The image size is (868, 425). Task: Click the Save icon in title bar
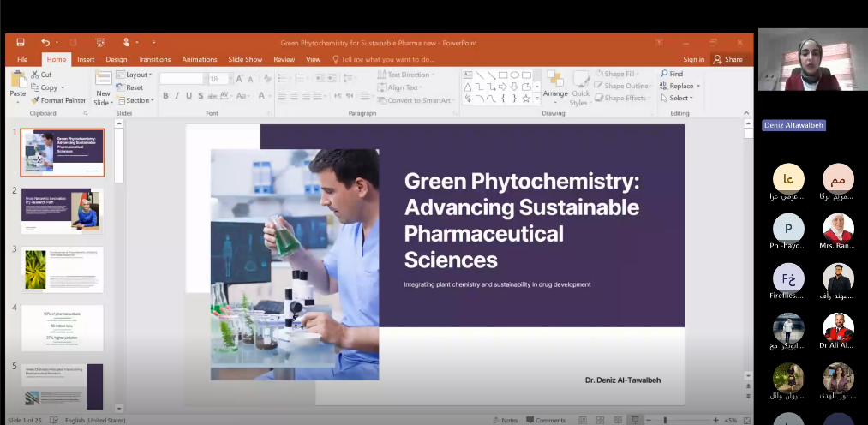[x=21, y=42]
